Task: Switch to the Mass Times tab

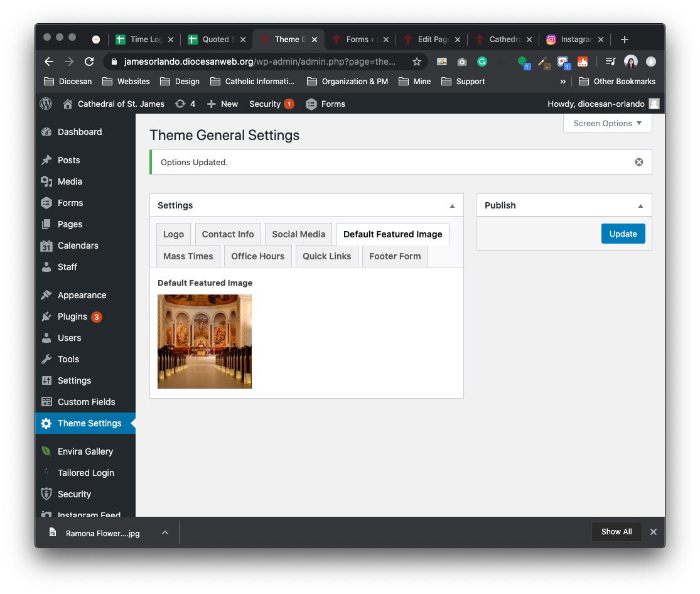Action: pyautogui.click(x=188, y=256)
